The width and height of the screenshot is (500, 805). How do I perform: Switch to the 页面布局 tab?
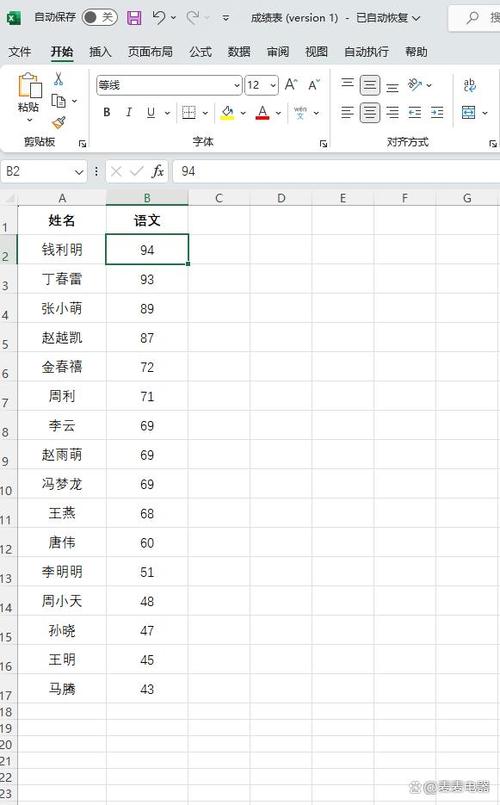[150, 52]
